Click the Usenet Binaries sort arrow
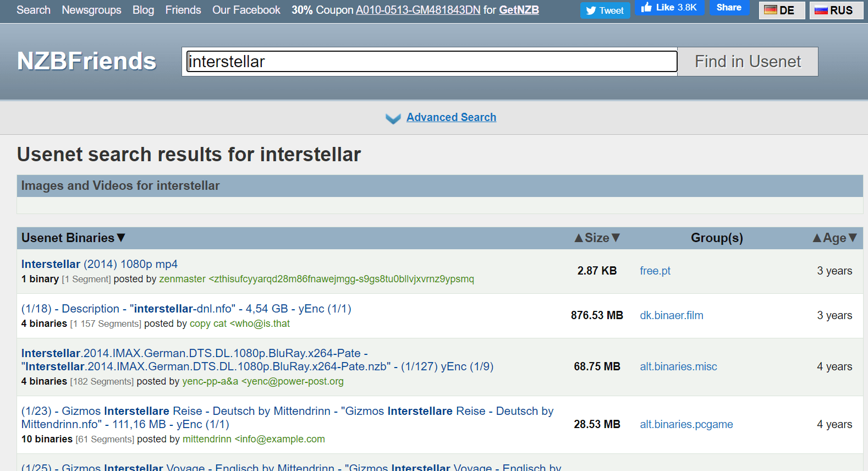The image size is (868, 471). pos(121,238)
